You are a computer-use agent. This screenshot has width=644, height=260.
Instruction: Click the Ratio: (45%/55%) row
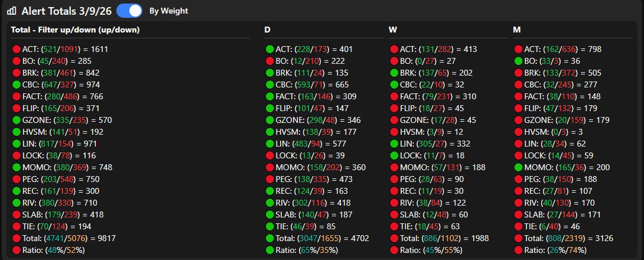click(427, 250)
